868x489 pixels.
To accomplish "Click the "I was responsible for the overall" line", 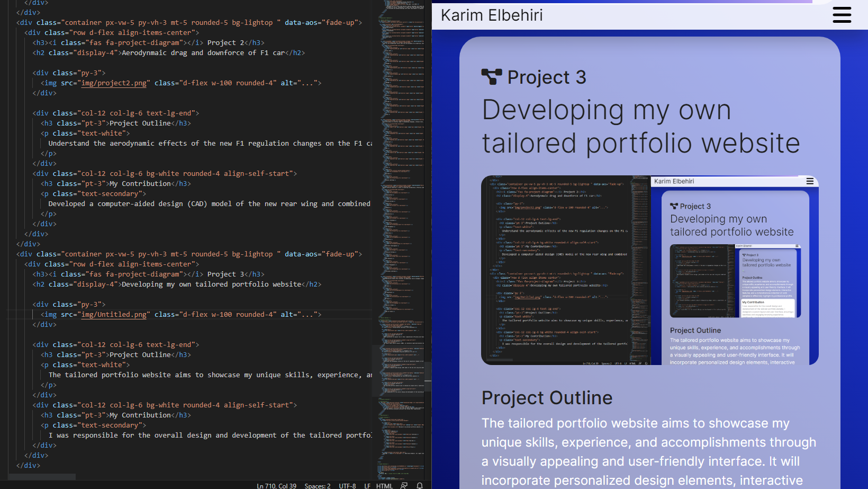I will click(210, 435).
